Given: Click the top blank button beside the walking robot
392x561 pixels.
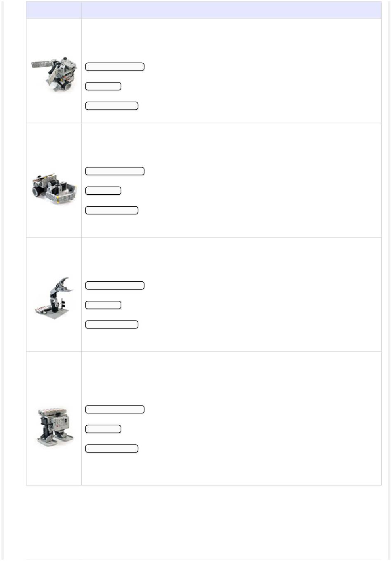Looking at the screenshot, I should click(115, 410).
